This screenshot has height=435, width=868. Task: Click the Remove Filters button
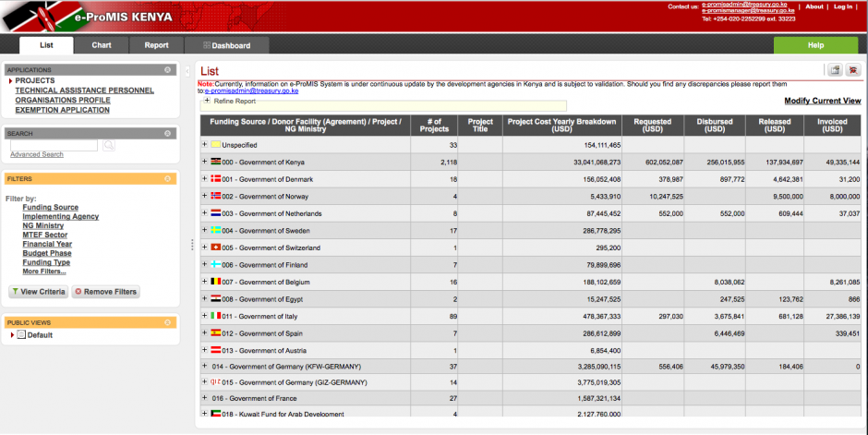point(106,292)
